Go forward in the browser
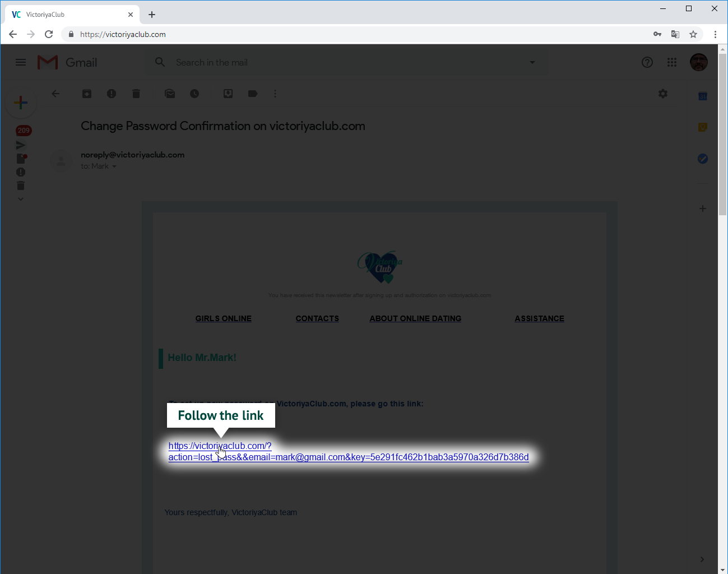This screenshot has height=574, width=728. pyautogui.click(x=31, y=34)
